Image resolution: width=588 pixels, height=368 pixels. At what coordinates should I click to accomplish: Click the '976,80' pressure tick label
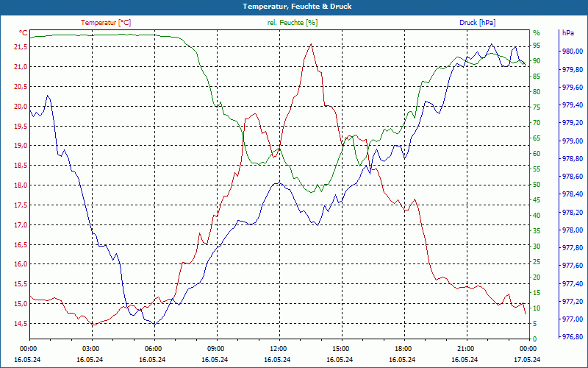click(573, 337)
